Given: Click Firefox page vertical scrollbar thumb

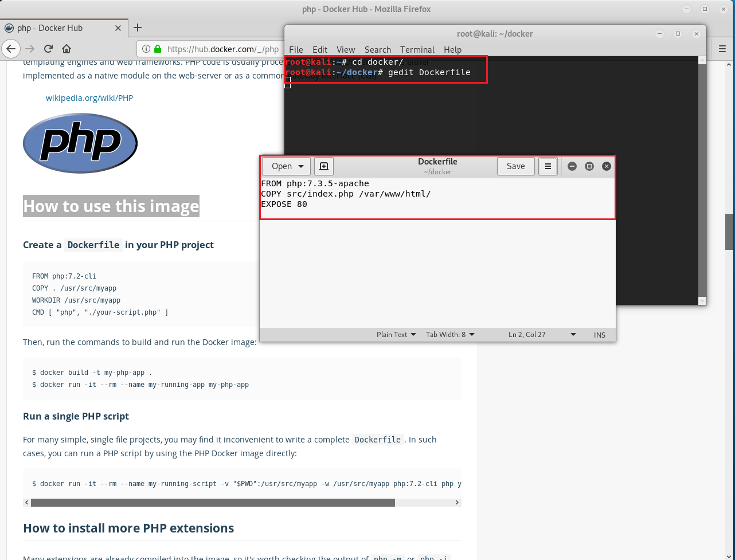Looking at the screenshot, I should tap(730, 232).
